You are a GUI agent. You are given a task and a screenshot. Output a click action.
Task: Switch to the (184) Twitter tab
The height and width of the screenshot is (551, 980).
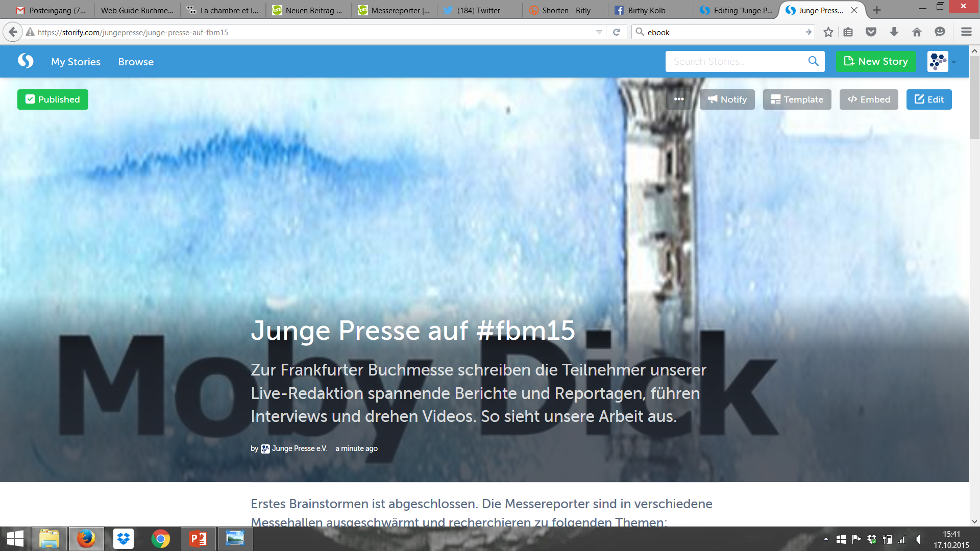coord(478,10)
